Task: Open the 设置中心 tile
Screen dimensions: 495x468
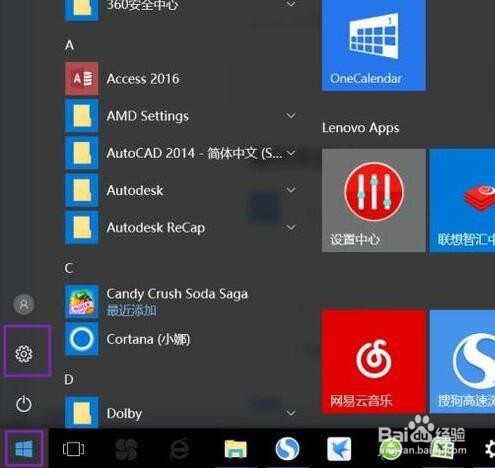Action: (x=374, y=200)
